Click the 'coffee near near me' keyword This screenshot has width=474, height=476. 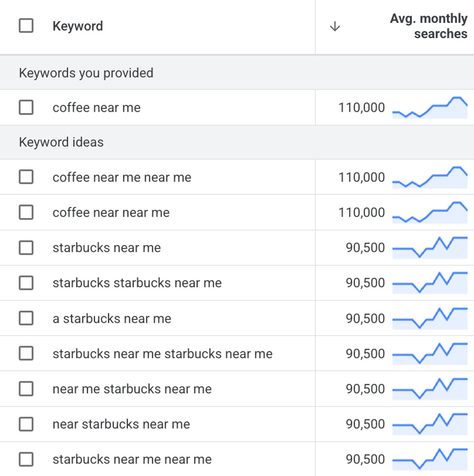click(111, 212)
